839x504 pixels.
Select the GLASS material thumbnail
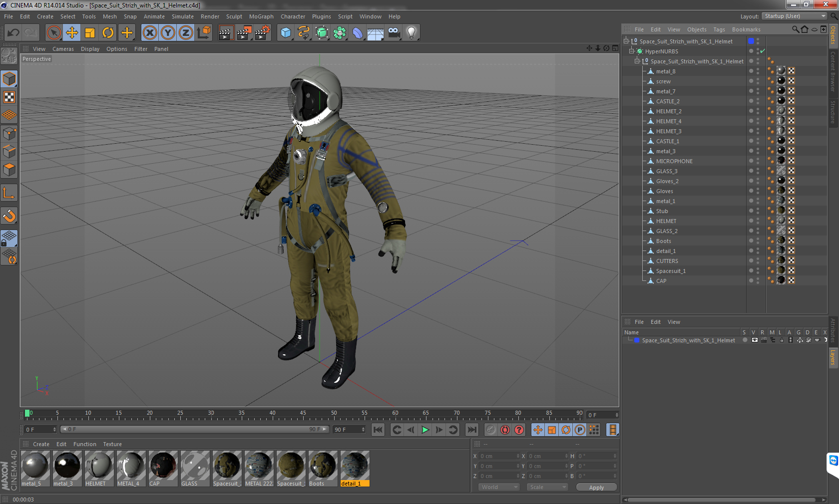tap(195, 468)
